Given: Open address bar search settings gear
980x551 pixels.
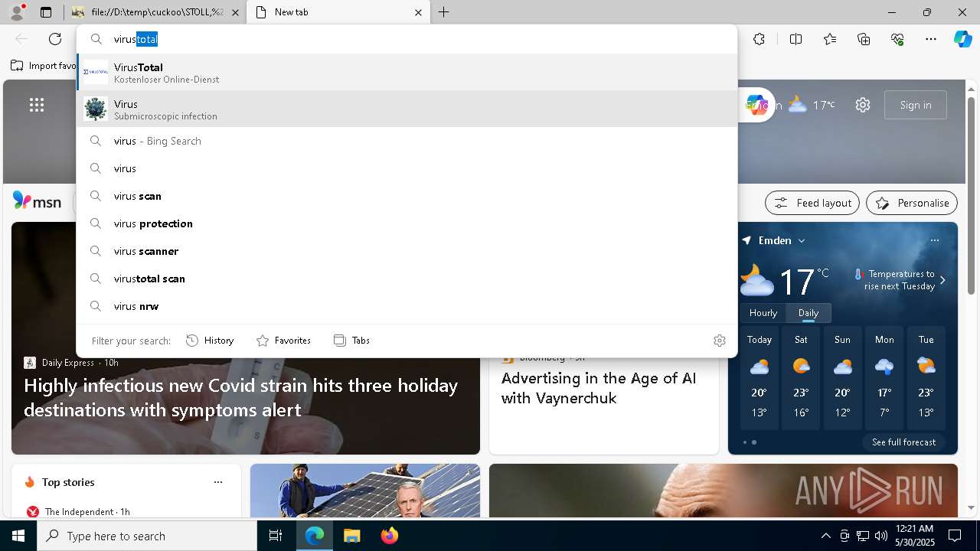Looking at the screenshot, I should [719, 341].
